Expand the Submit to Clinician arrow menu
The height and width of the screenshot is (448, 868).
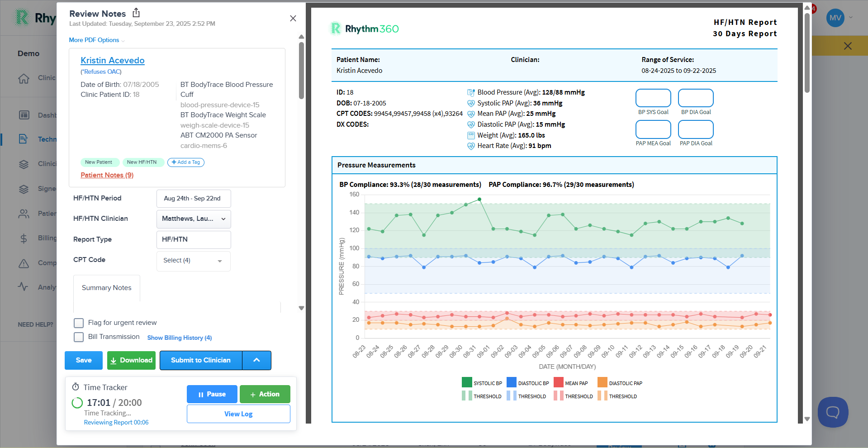256,360
